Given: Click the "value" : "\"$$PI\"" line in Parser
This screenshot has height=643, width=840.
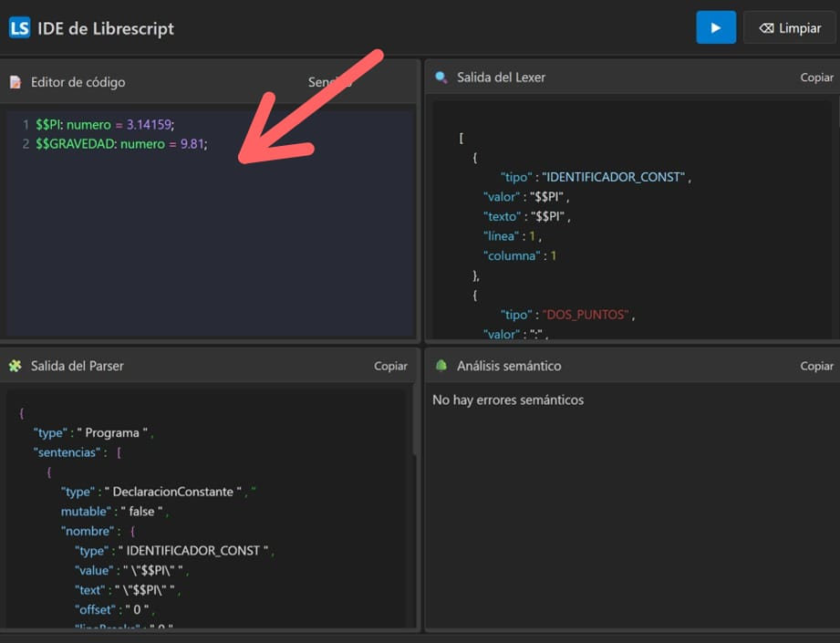Looking at the screenshot, I should point(131,571).
